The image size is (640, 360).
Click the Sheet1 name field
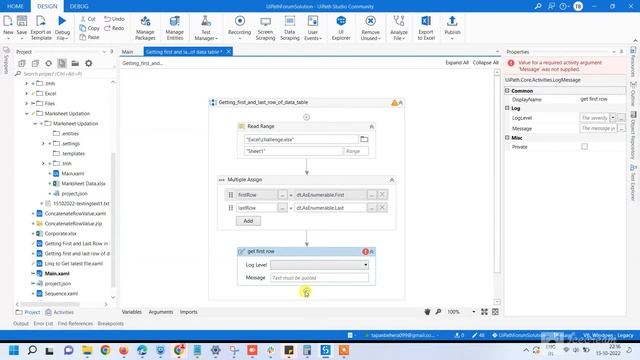point(293,151)
